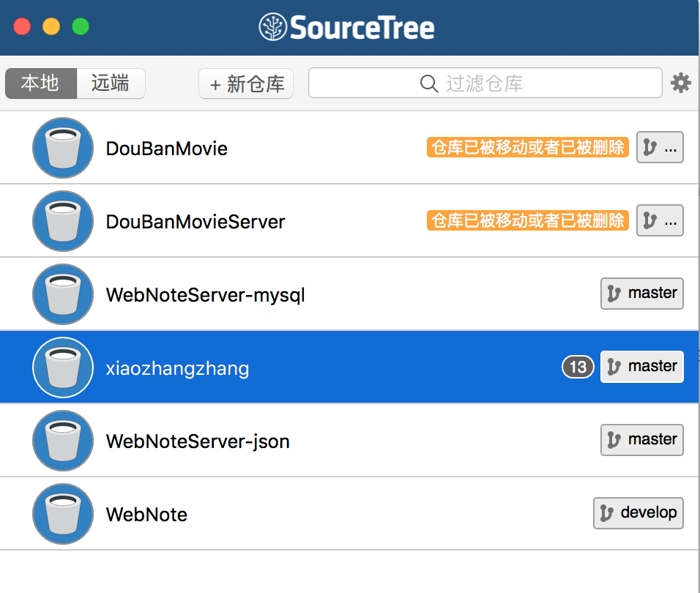
Task: Select the WebNoteServer-json repository name
Action: (x=198, y=441)
